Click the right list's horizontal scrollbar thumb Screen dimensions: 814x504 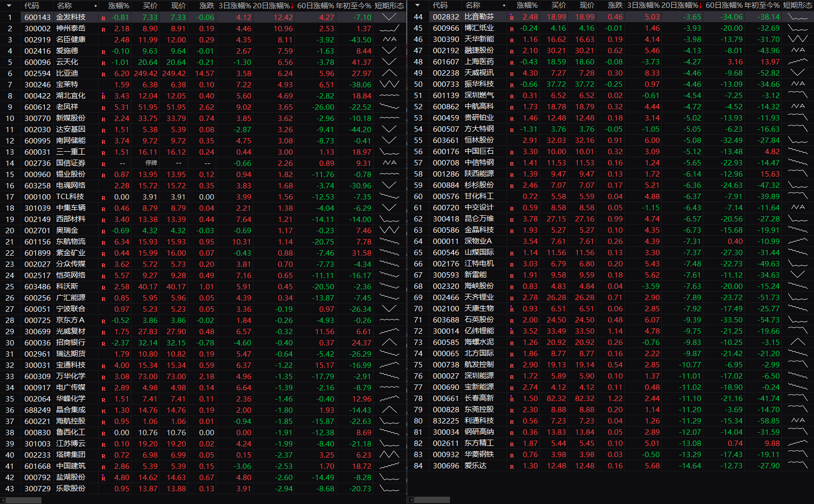click(x=432, y=500)
